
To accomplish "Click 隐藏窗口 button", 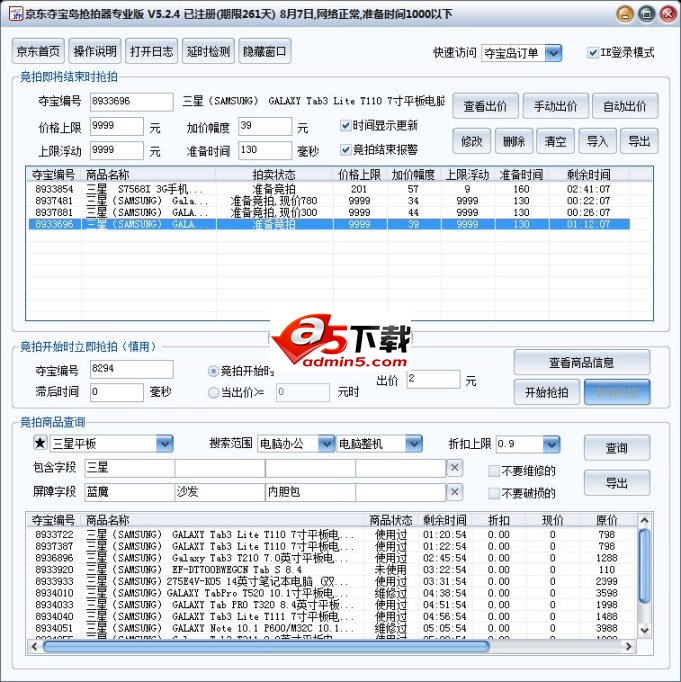I will click(x=264, y=51).
